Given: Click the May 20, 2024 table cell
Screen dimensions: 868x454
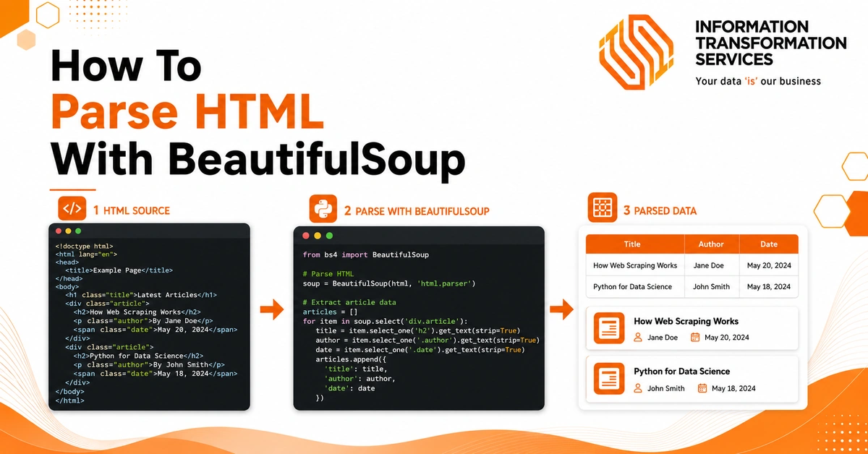Looking at the screenshot, I should (x=769, y=265).
